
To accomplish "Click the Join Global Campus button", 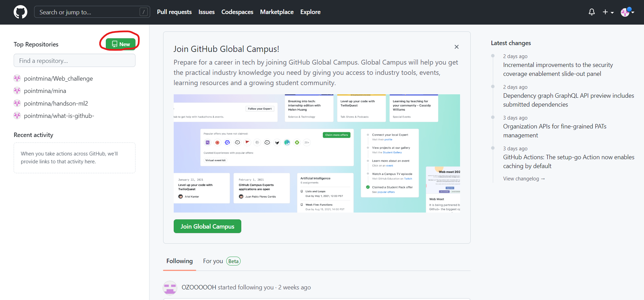I will pos(207,226).
